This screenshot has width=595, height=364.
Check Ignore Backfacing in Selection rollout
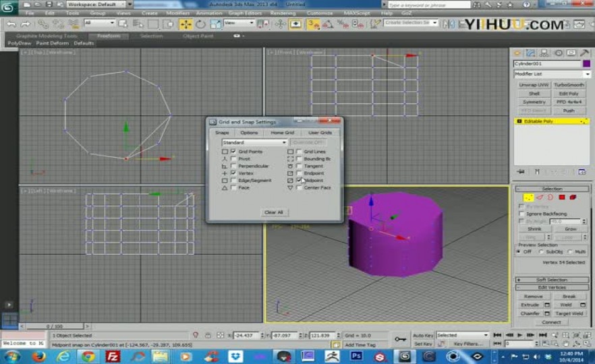tap(521, 214)
